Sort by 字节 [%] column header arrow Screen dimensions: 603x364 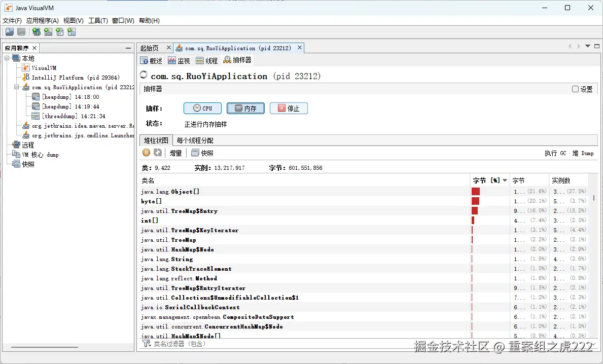click(505, 180)
